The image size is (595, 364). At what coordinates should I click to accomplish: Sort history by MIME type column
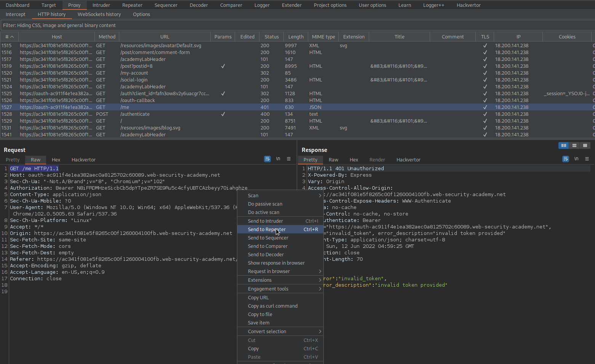323,37
